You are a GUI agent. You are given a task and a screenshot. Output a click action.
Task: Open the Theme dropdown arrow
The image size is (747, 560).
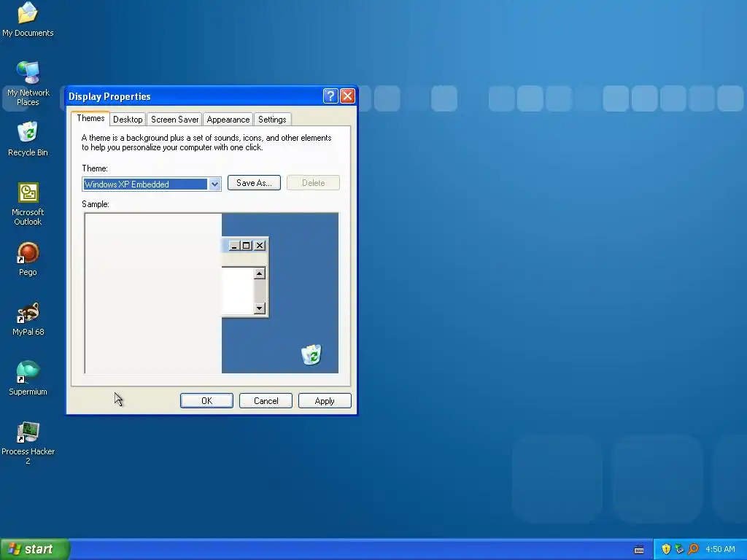(214, 184)
